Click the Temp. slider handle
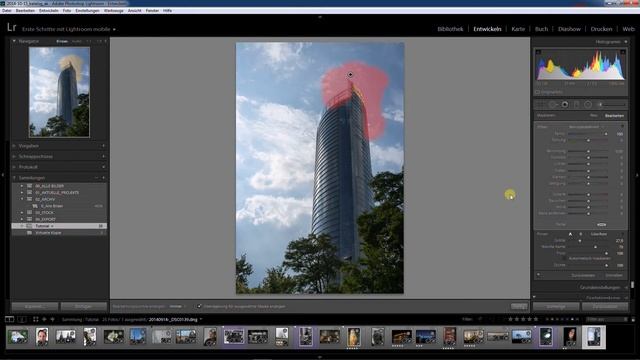Image resolution: width=640 pixels, height=360 pixels. point(606,133)
